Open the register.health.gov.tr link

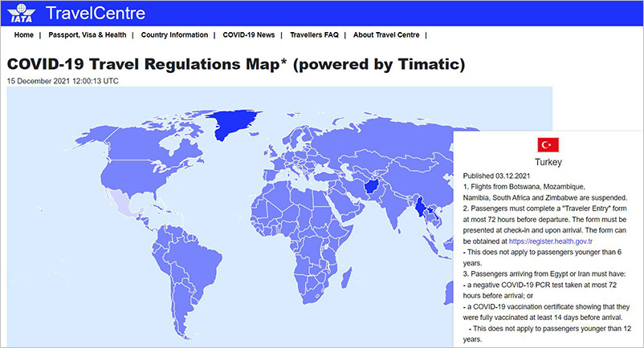point(550,241)
